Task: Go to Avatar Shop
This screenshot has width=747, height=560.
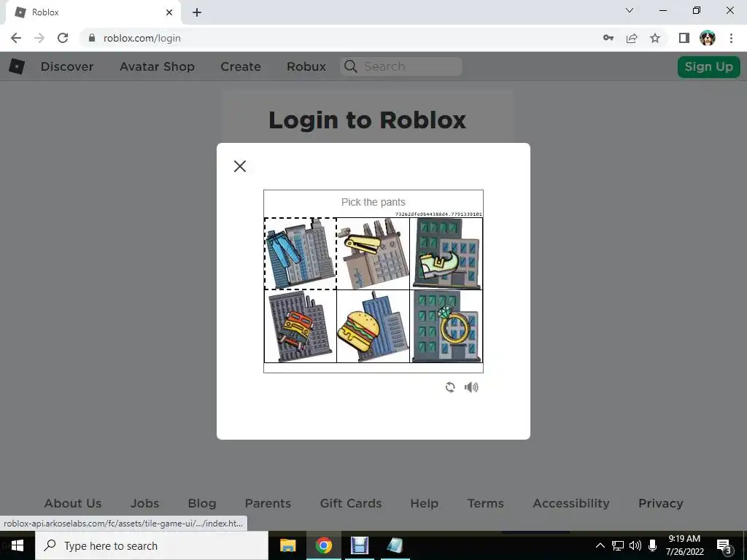Action: click(x=158, y=66)
